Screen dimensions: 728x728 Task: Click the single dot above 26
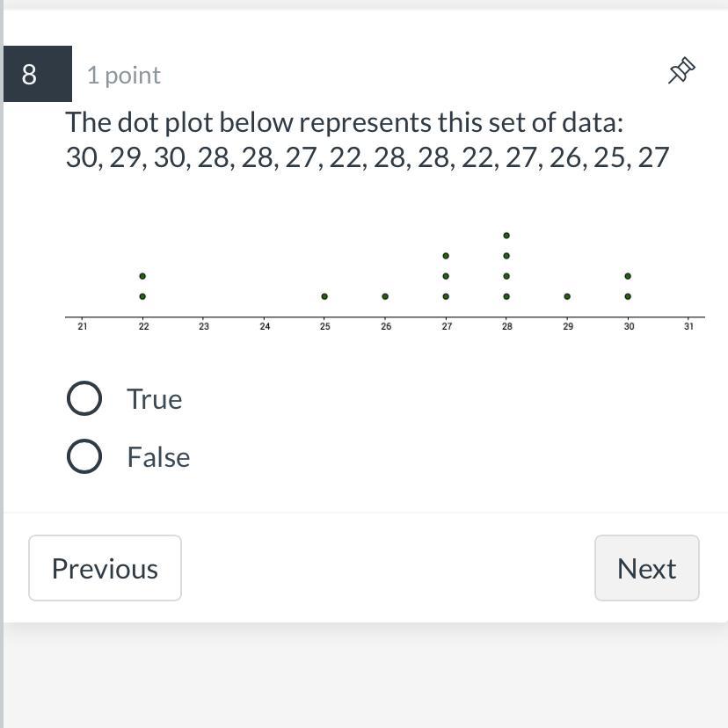click(385, 296)
